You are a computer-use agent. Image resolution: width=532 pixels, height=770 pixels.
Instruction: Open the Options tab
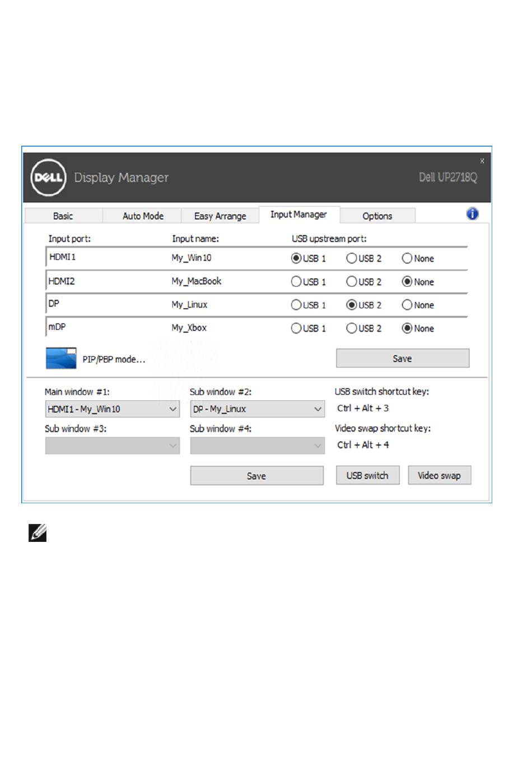click(x=377, y=216)
